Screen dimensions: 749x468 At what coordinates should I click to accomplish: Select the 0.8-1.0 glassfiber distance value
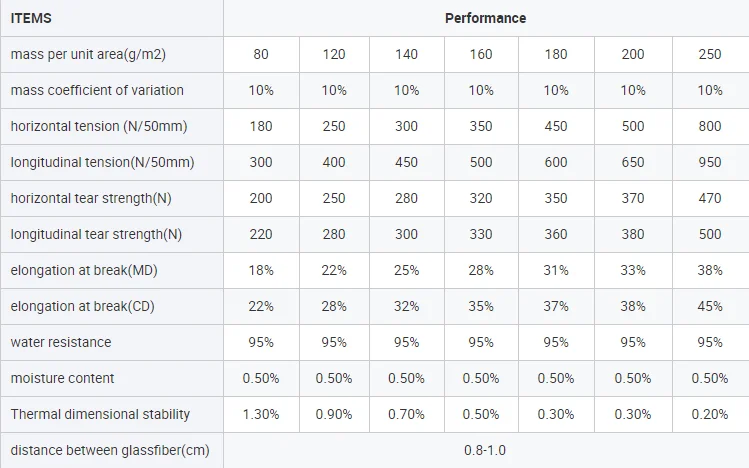coord(485,450)
